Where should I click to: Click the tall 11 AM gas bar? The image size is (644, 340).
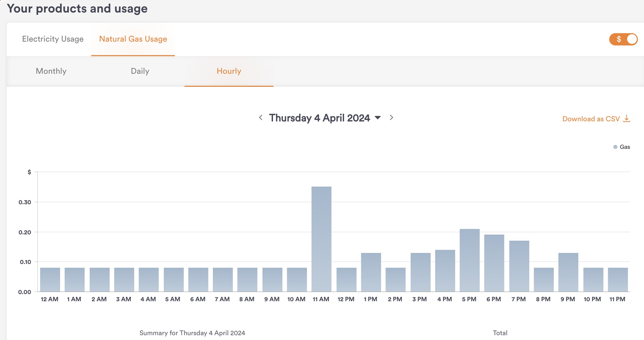tap(321, 239)
